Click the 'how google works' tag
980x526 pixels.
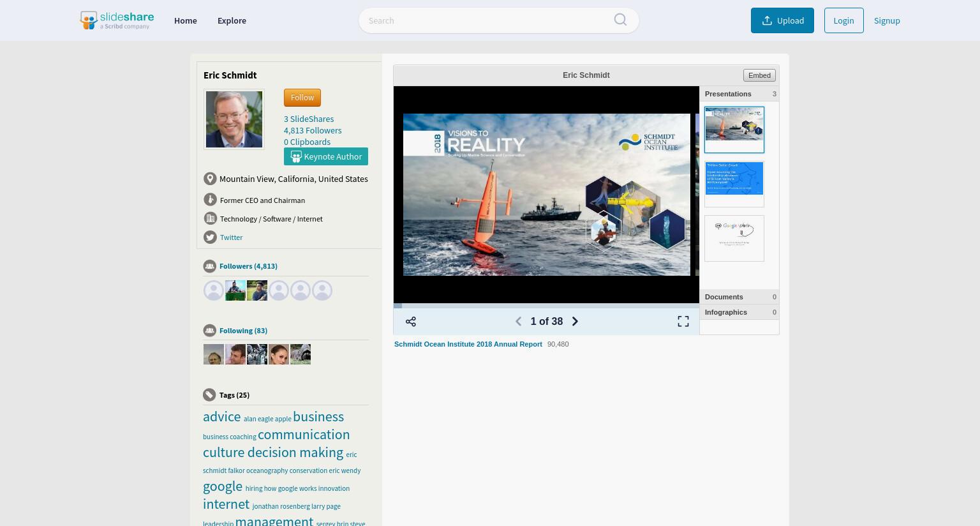tap(290, 488)
